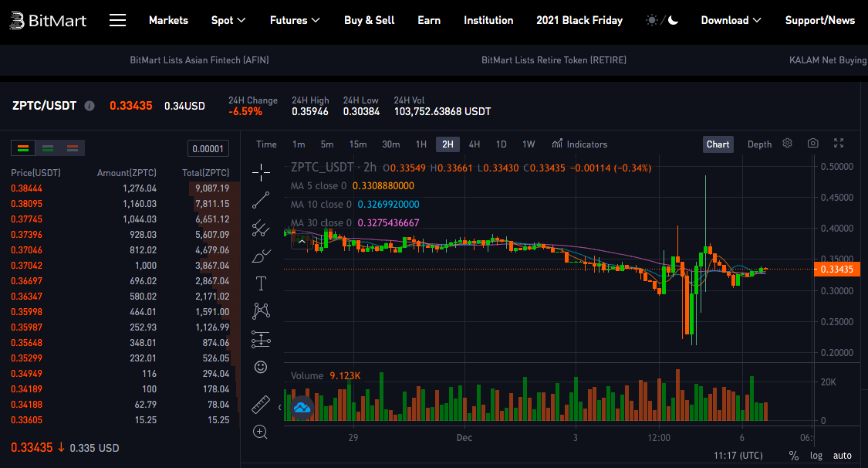The image size is (868, 468).
Task: Toggle light/dark theme sun-moon switch
Action: coord(662,20)
